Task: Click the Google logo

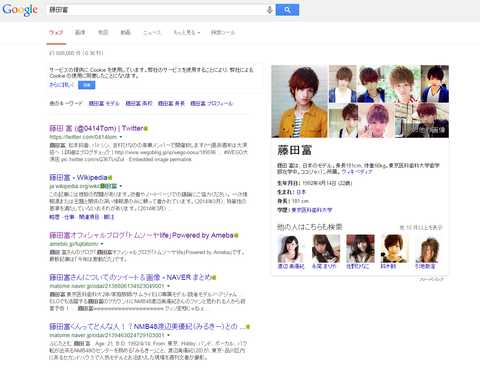Action: (20, 10)
